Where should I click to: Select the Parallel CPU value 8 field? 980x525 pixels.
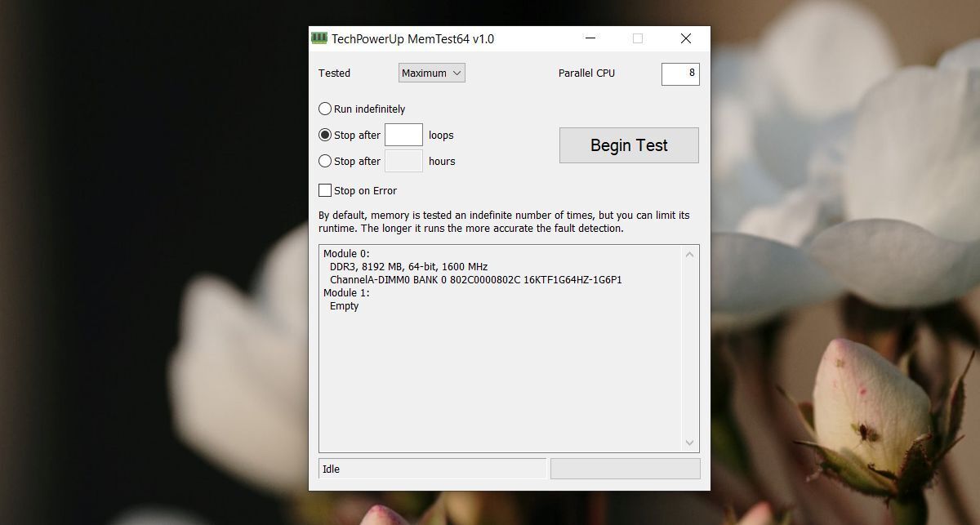pyautogui.click(x=680, y=73)
